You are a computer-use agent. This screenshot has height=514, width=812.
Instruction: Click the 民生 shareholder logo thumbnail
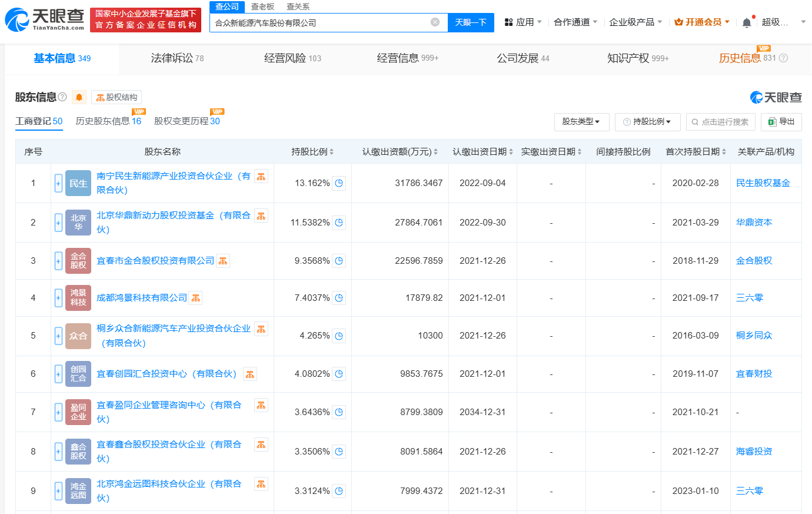78,183
